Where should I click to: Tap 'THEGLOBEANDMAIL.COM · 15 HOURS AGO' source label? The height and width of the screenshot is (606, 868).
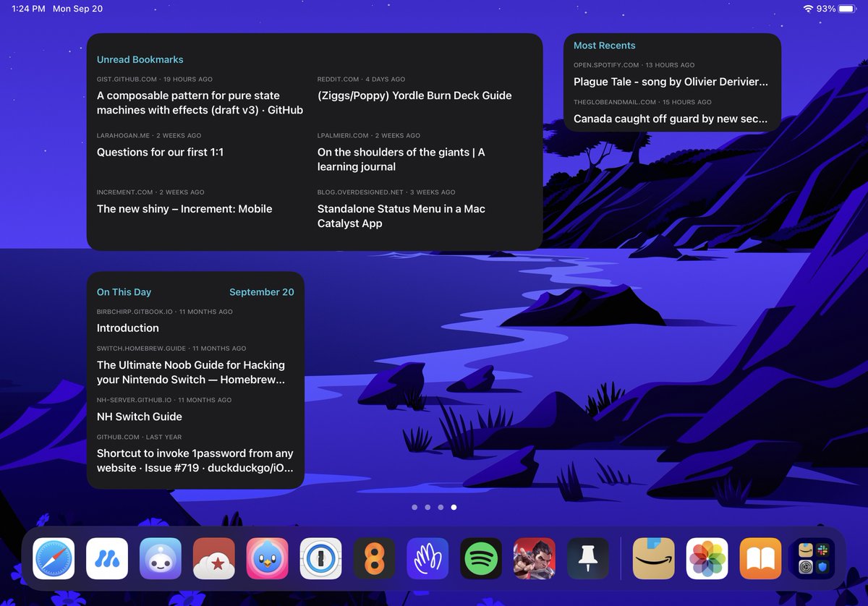tap(642, 102)
